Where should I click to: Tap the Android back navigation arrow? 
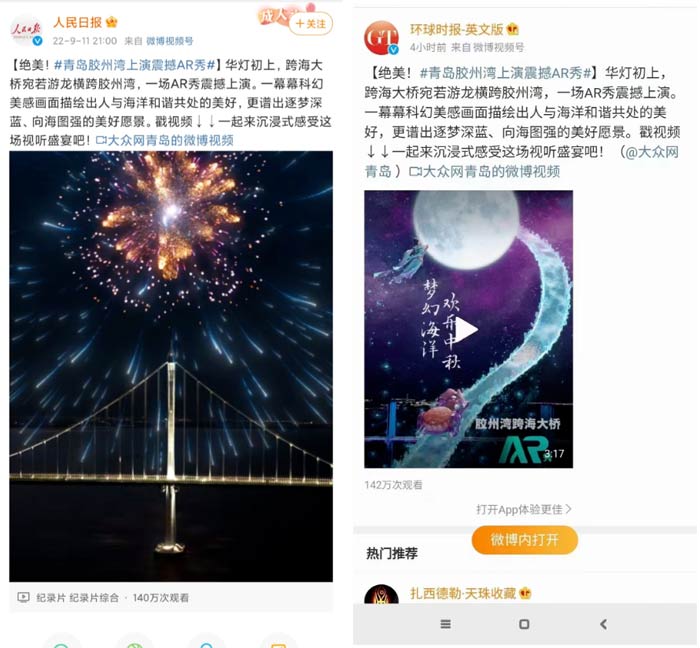(603, 624)
